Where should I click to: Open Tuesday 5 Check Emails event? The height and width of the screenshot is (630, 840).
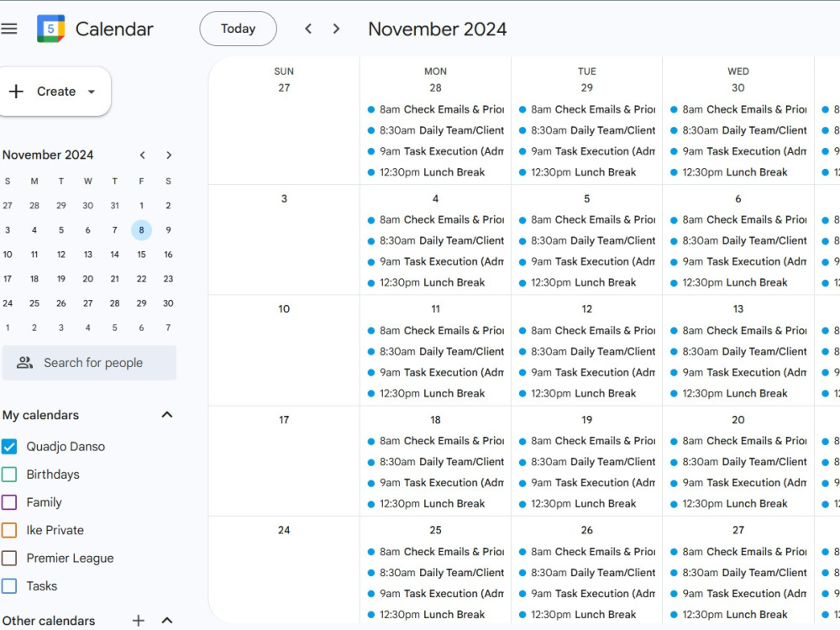(x=587, y=219)
